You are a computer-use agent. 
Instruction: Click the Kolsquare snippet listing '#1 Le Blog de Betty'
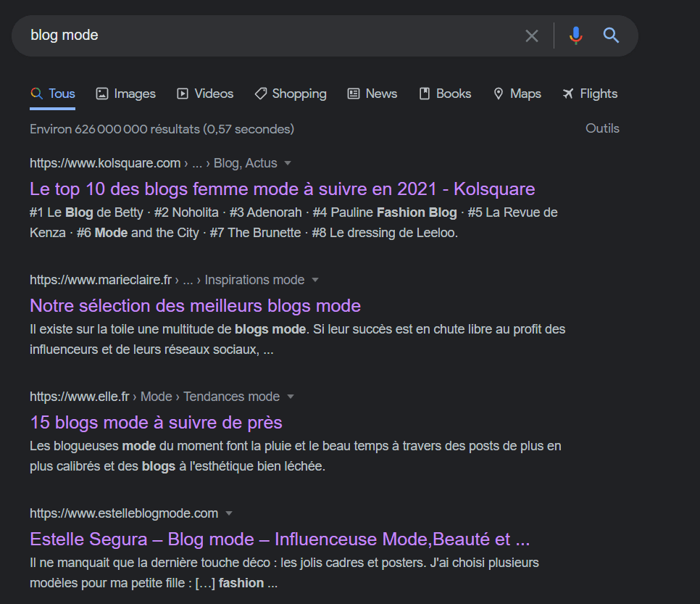coord(293,223)
